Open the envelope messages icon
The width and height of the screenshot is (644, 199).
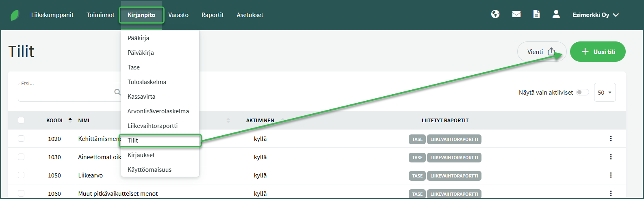516,14
